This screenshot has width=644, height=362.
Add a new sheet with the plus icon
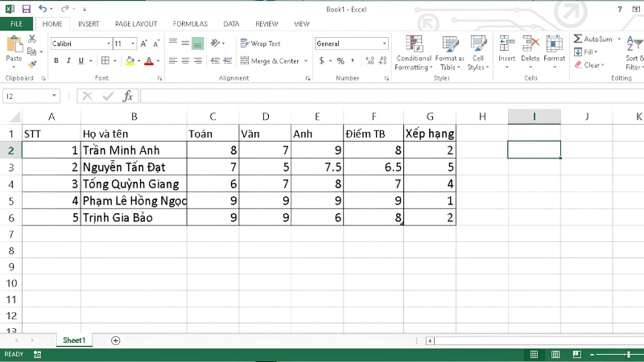click(116, 340)
